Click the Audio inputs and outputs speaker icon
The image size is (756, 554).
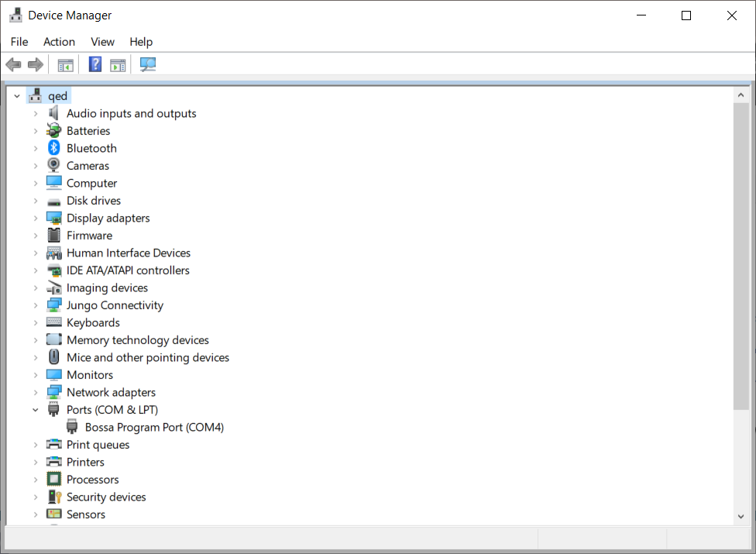click(x=53, y=113)
